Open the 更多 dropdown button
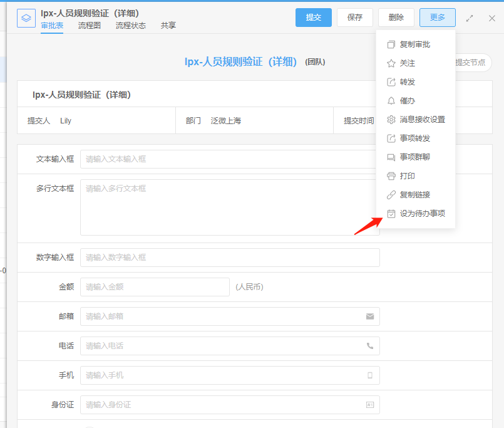 pyautogui.click(x=437, y=18)
